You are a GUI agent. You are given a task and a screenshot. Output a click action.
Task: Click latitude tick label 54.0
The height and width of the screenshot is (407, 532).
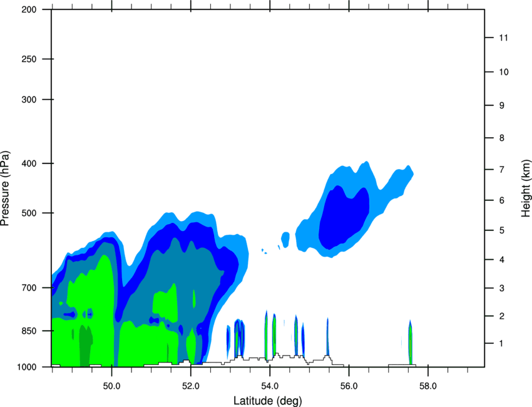270,386
